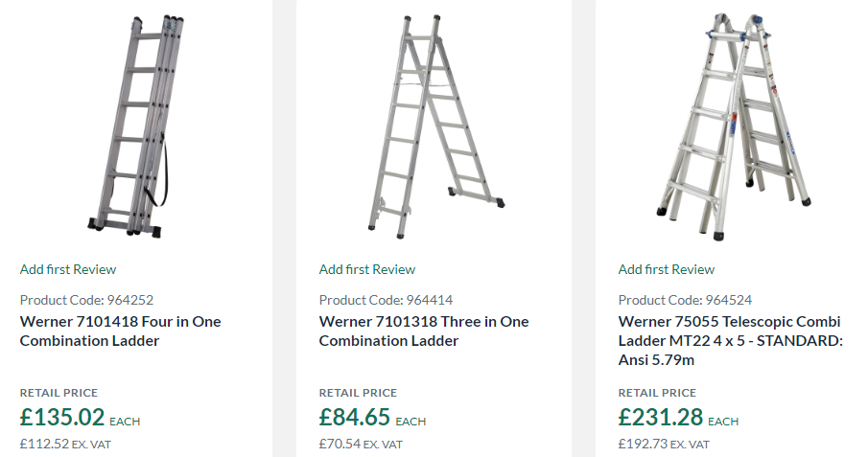Screen dimensions: 868x457
Task: Open Werner 7101318 Three in One Combination Ladder title
Action: point(424,331)
